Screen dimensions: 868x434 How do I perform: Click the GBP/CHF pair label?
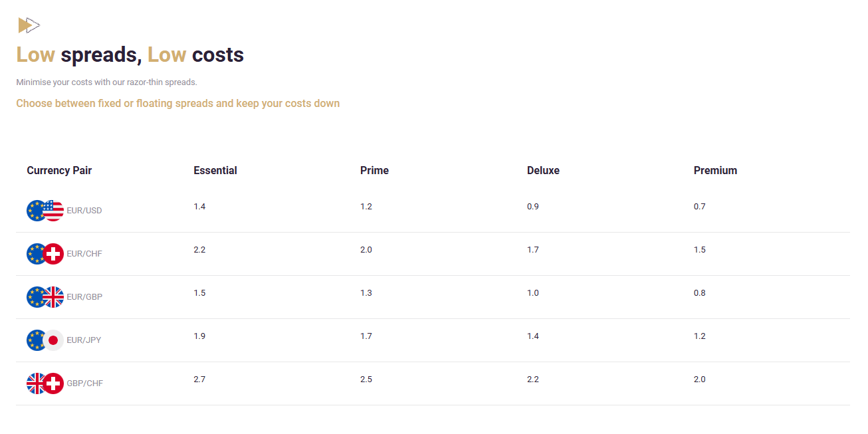point(84,383)
